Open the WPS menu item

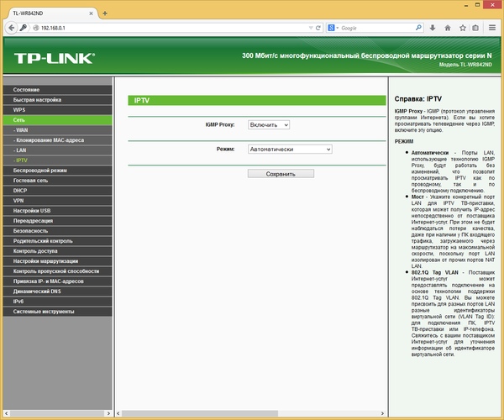(58, 110)
